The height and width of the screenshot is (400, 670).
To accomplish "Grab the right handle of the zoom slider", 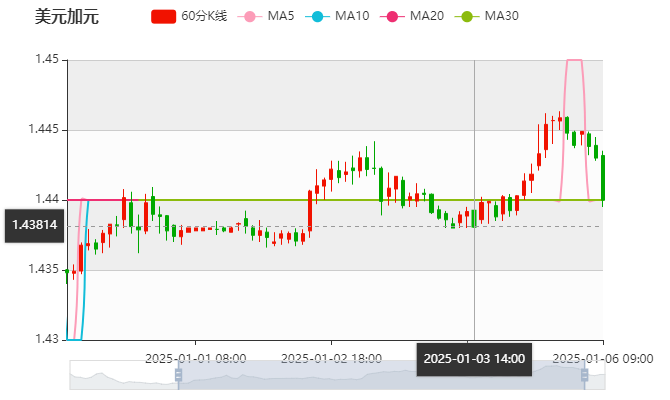I will tap(585, 375).
